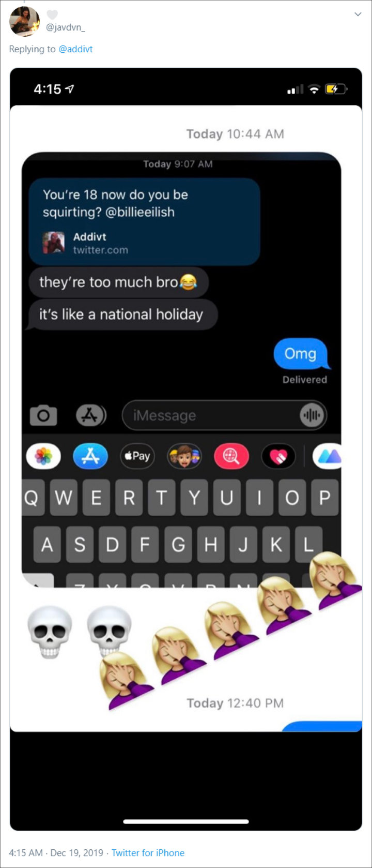
Task: Open the Twitter for iPhone source link
Action: click(148, 853)
